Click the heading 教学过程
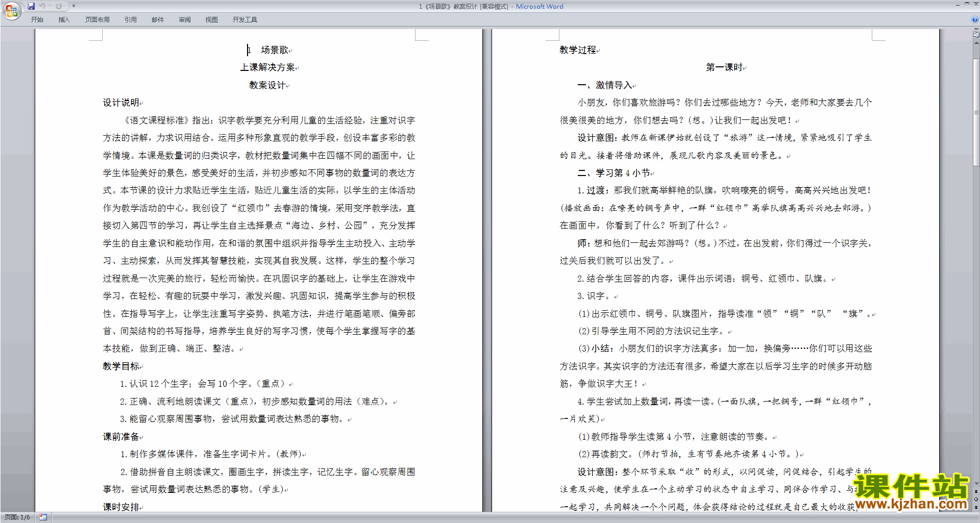The image size is (980, 523). coord(578,50)
